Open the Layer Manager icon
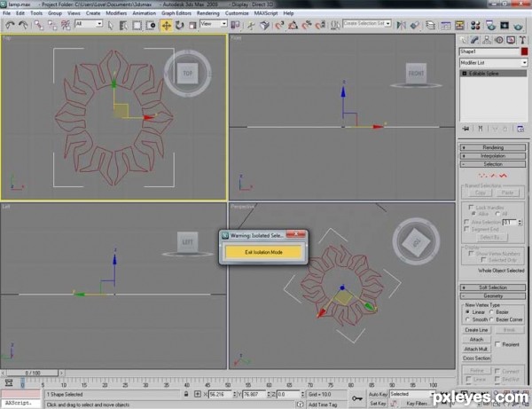The width and height of the screenshot is (532, 409). point(431,25)
